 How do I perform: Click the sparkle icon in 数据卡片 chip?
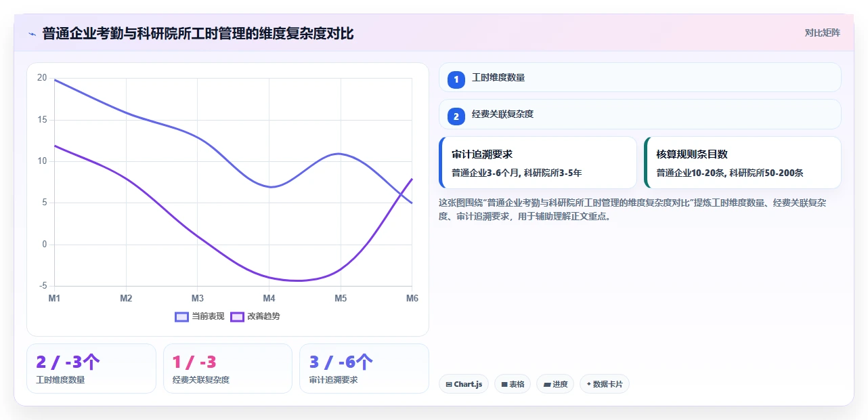[588, 384]
